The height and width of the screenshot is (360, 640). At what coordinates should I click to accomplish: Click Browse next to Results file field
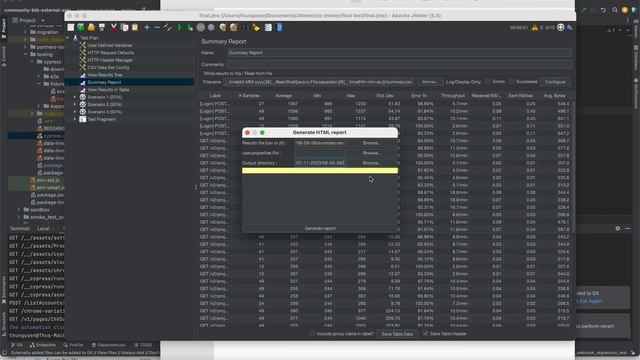click(x=371, y=143)
